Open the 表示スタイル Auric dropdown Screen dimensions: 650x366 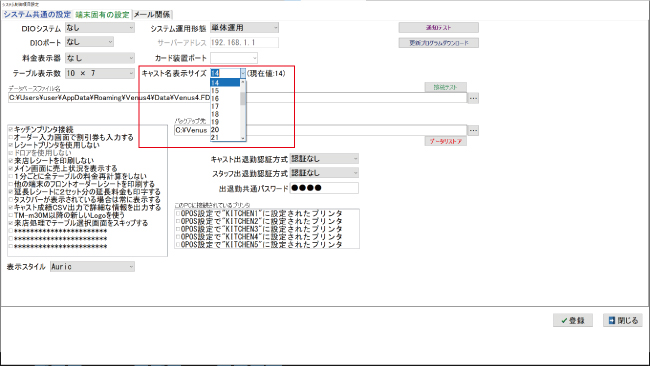click(92, 267)
